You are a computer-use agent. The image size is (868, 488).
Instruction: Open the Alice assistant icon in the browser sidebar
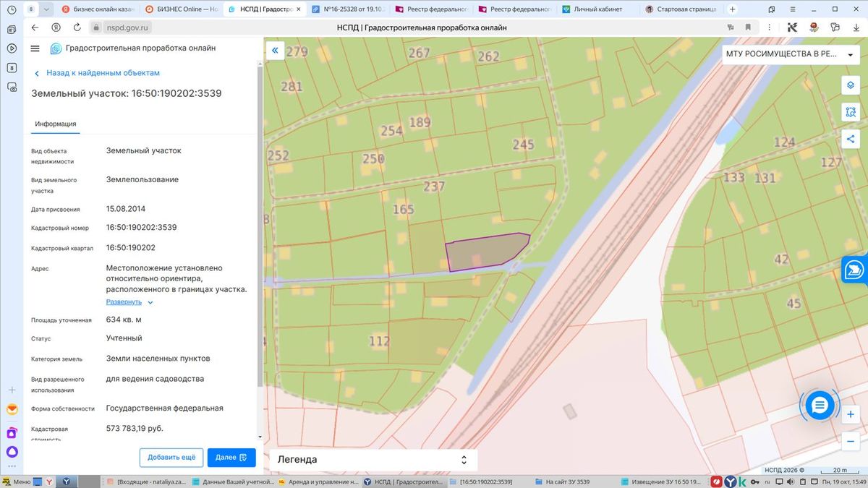pos(12,453)
